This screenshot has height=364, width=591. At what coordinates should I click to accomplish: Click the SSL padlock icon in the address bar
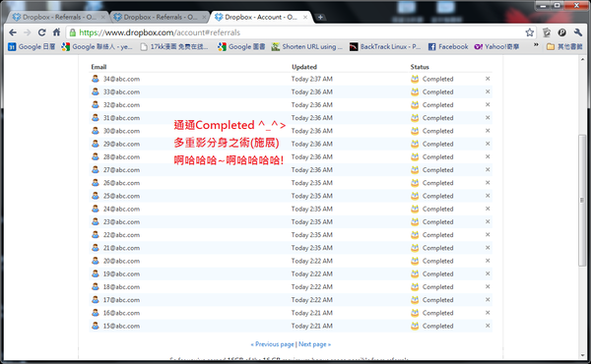(73, 32)
